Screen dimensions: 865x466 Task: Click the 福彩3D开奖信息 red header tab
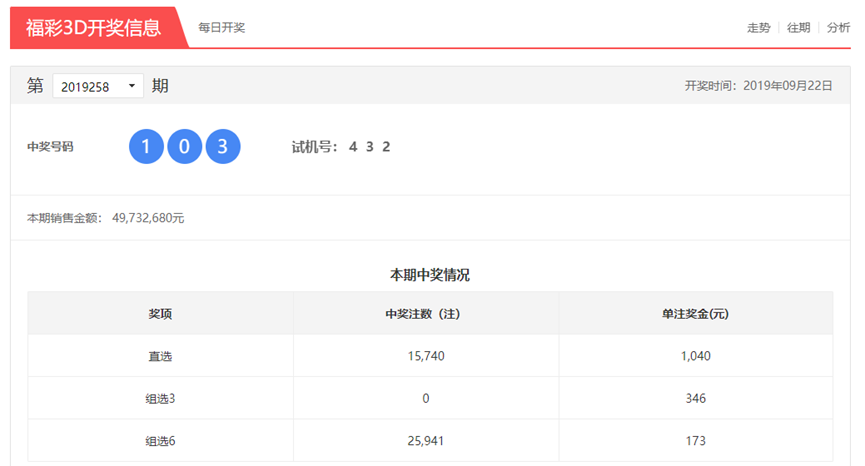click(x=94, y=27)
